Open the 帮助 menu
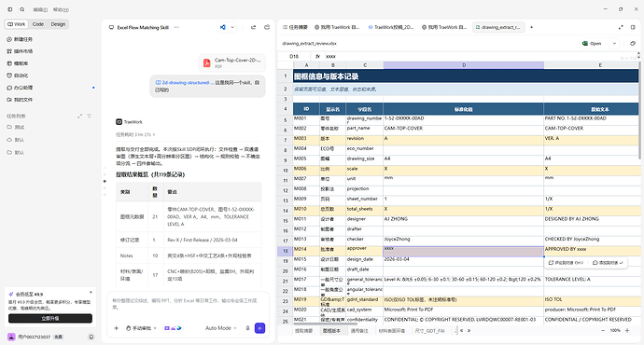 (x=61, y=9)
